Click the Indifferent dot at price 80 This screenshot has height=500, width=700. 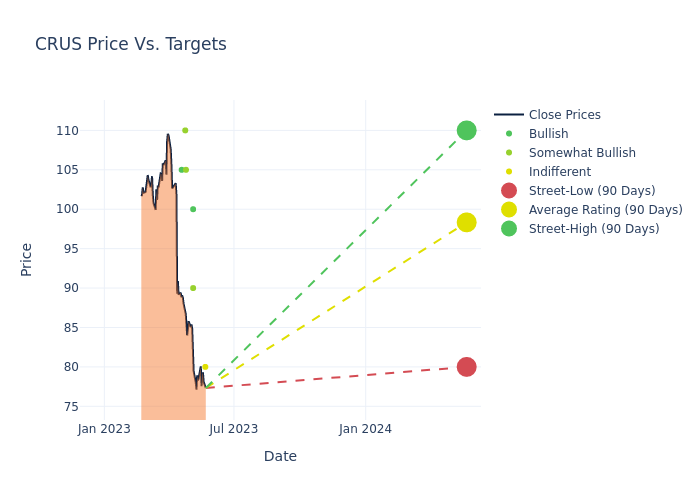pos(205,367)
